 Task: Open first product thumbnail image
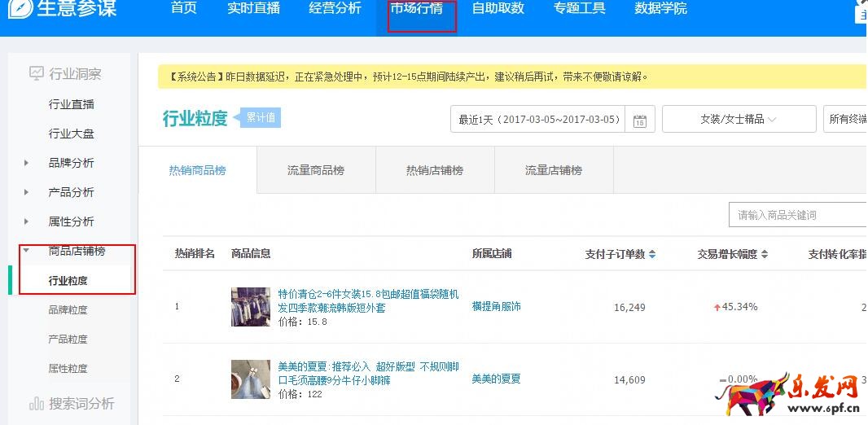[x=250, y=307]
